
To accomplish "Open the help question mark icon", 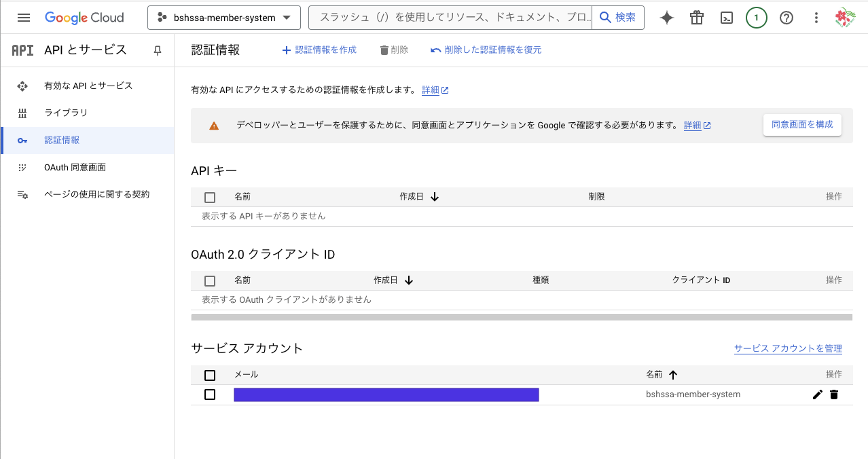I will 786,18.
